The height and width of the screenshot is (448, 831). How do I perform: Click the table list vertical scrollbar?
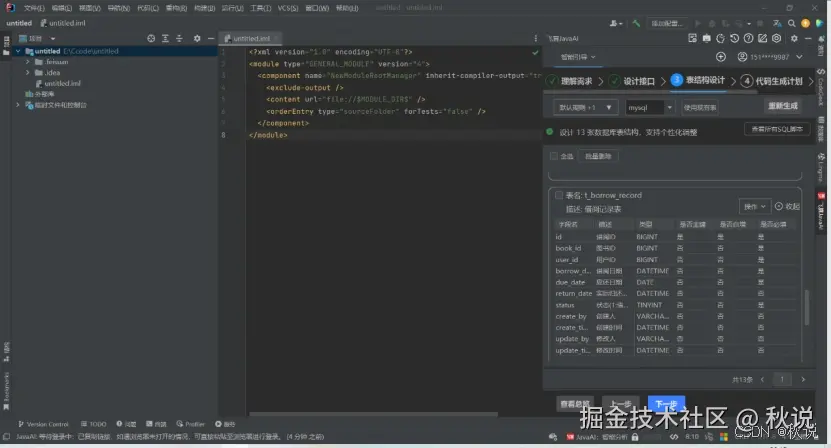point(807,307)
